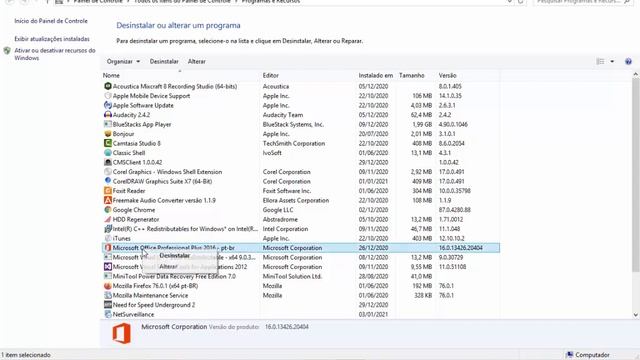Image resolution: width=640 pixels, height=360 pixels.
Task: Open Exibir atualizações instaladas link
Action: [52, 39]
